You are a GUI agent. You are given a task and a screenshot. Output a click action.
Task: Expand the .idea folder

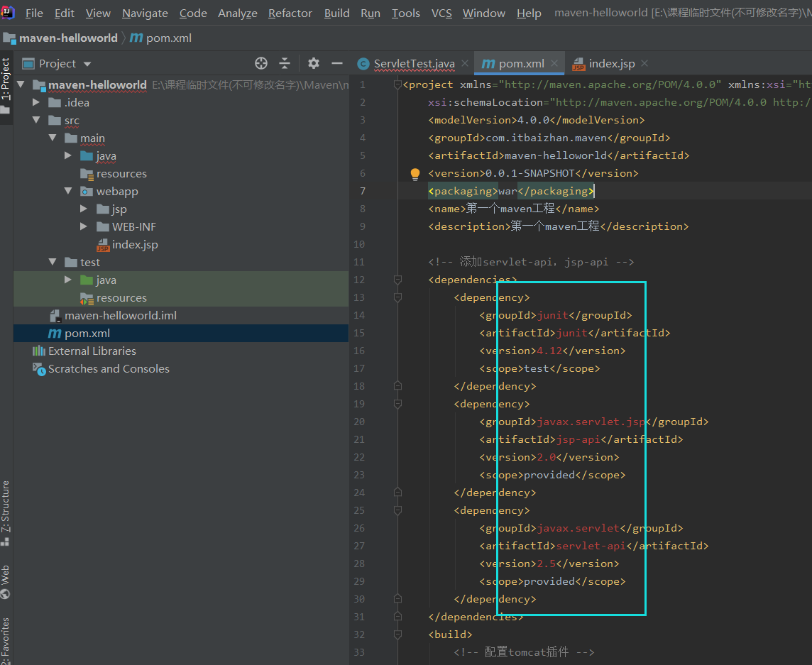[36, 102]
